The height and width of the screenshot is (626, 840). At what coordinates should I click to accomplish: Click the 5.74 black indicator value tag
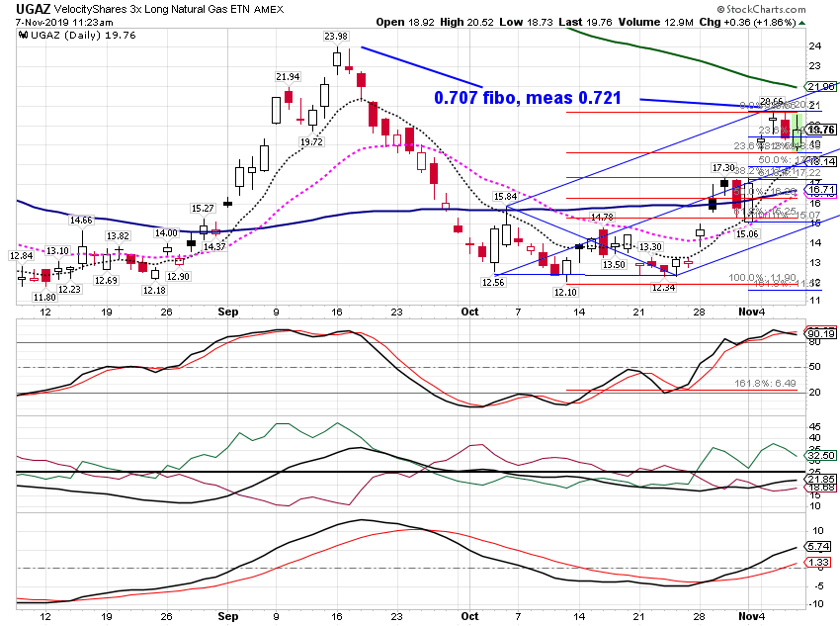click(818, 546)
